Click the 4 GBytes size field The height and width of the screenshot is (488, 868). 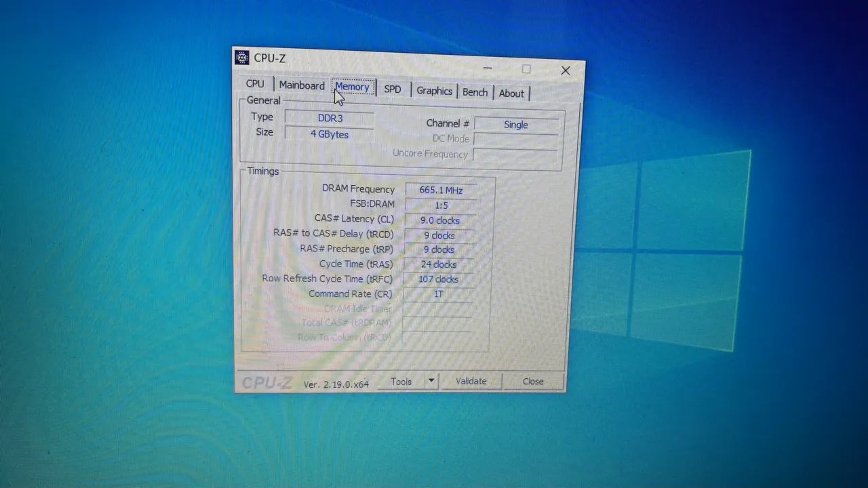[329, 134]
